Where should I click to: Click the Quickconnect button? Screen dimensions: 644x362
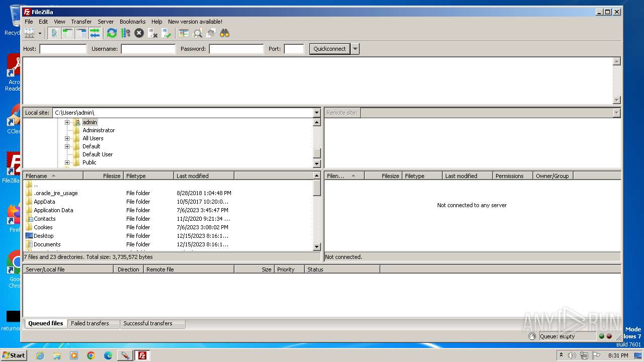(x=330, y=49)
